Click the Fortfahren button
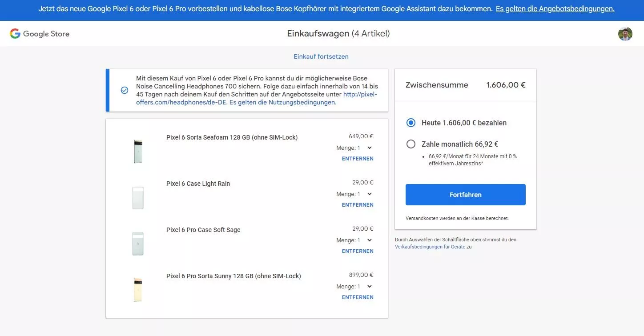Image resolution: width=644 pixels, height=336 pixels. pyautogui.click(x=466, y=195)
